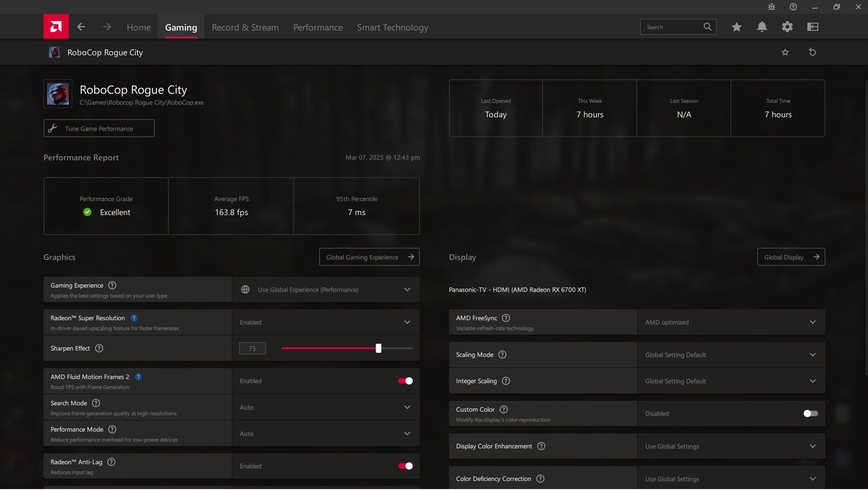868x490 pixels.
Task: Open Global Display settings
Action: tap(791, 257)
